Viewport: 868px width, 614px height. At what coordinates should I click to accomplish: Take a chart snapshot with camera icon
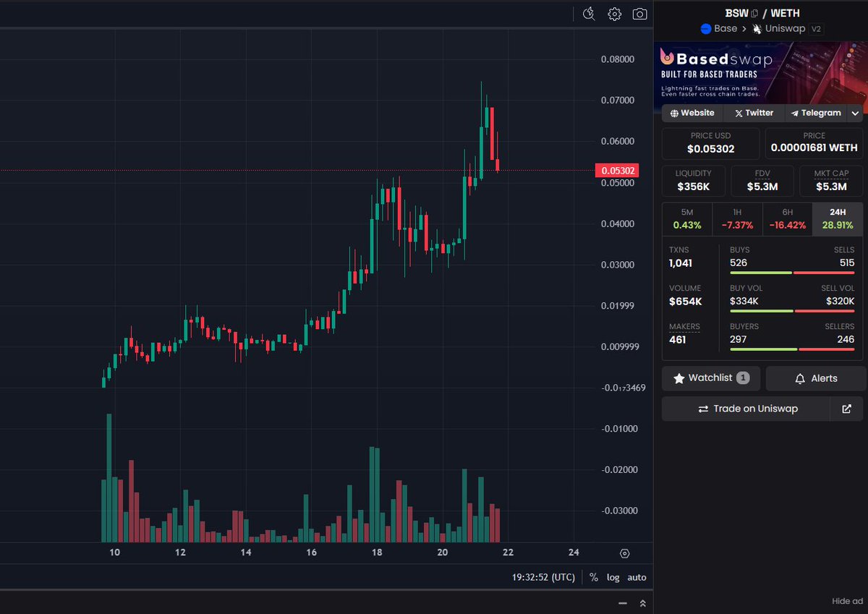pos(639,14)
